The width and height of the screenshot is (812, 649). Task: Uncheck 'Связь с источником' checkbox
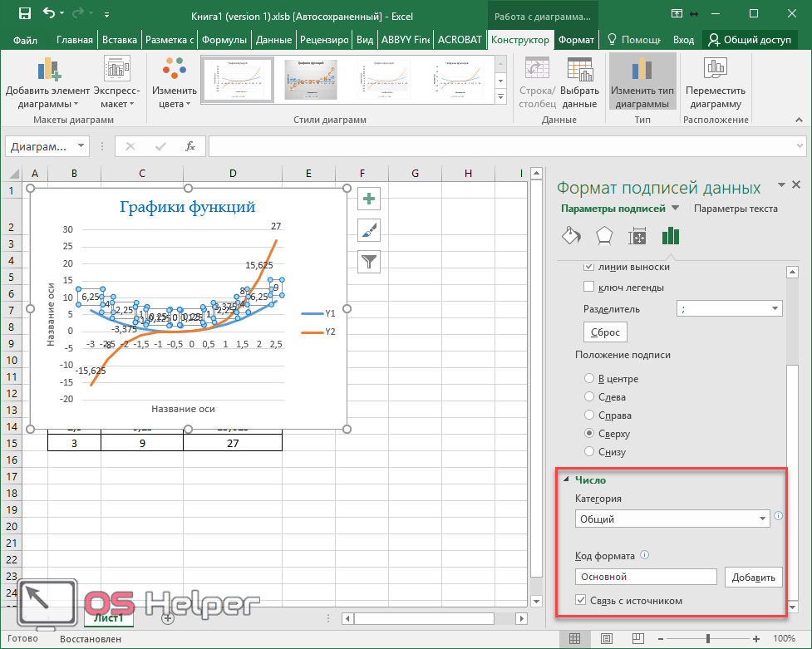tap(581, 601)
